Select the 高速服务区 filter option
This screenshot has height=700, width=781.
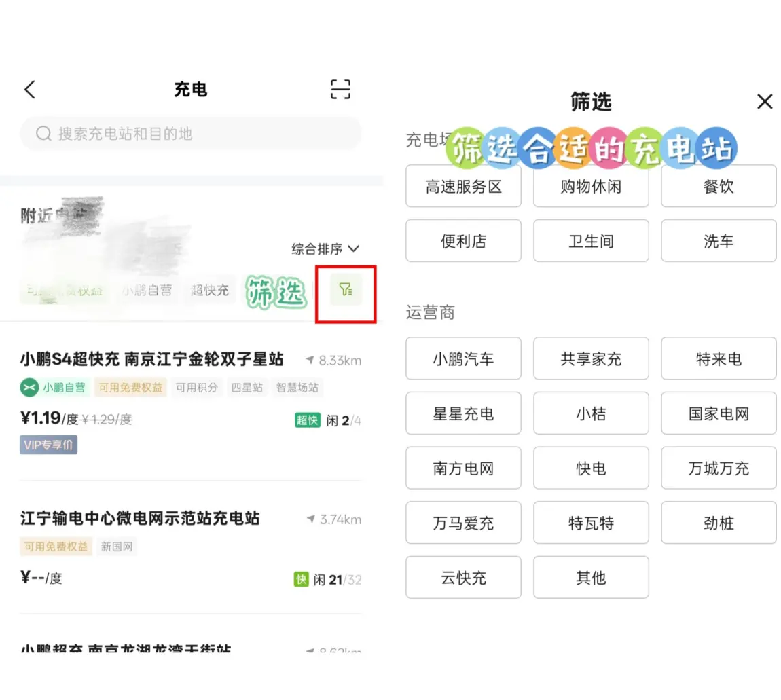[463, 186]
